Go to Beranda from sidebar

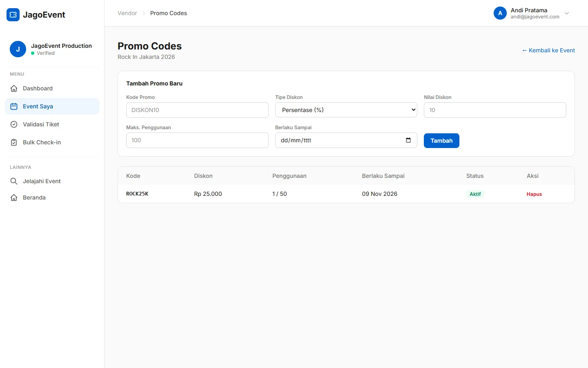(x=52, y=197)
